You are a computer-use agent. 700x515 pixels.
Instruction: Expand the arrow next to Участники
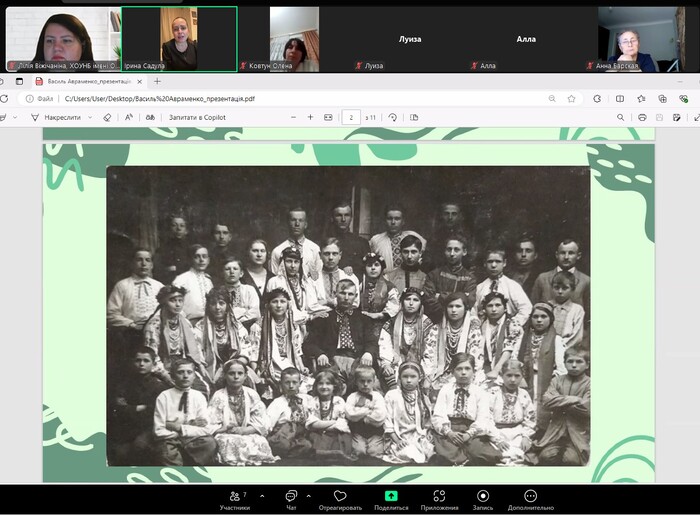pos(262,496)
